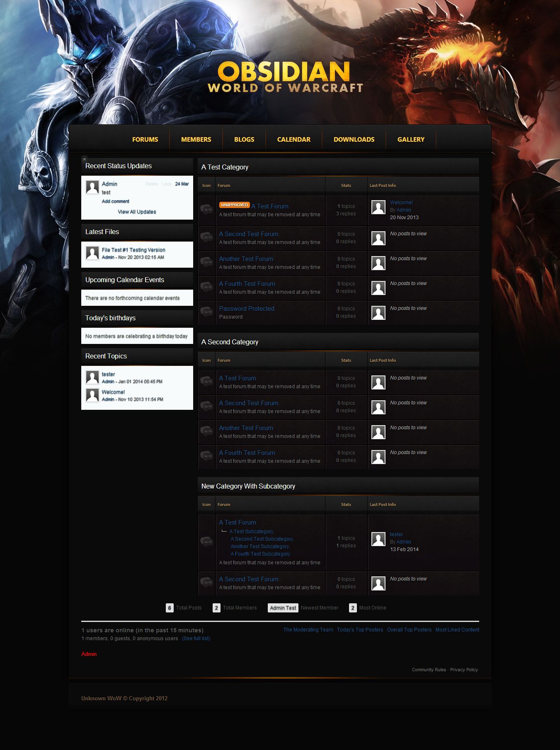Screen dimensions: 560x750
Task: Go to the Members section
Action: coord(196,140)
